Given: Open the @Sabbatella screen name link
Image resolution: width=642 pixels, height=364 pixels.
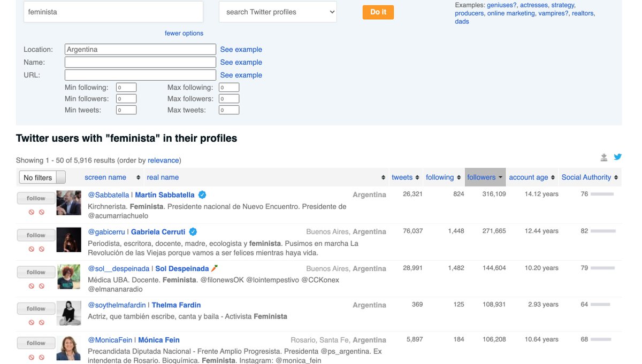Looking at the screenshot, I should [109, 195].
